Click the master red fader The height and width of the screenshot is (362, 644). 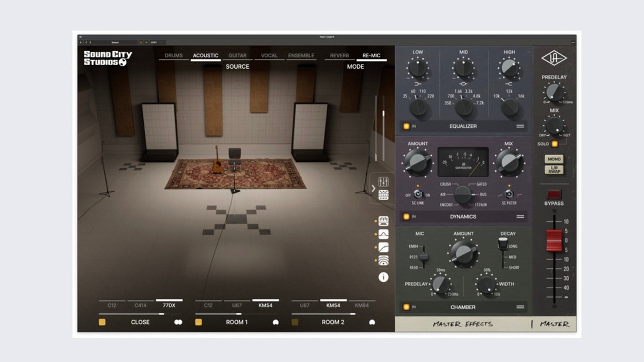[x=554, y=241]
